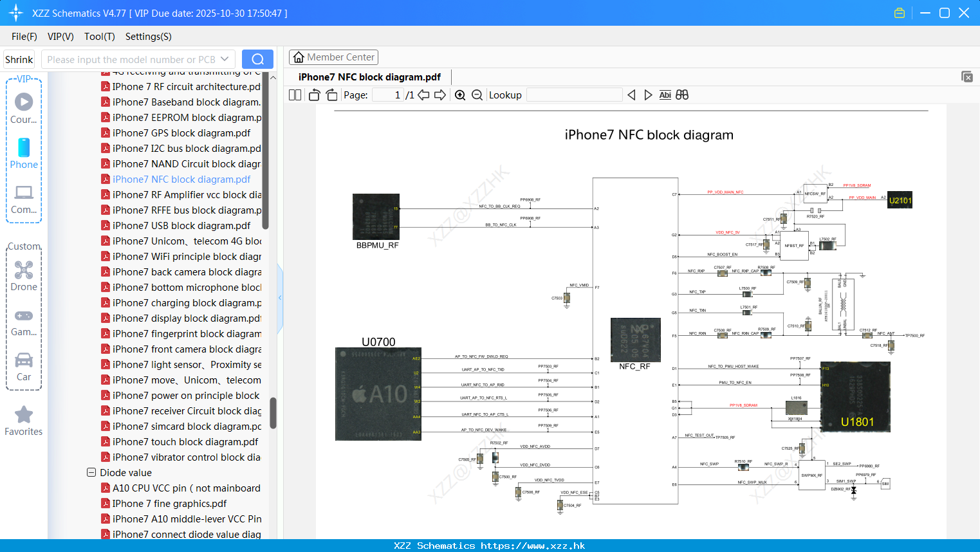Click Member Center home icon button

point(333,57)
